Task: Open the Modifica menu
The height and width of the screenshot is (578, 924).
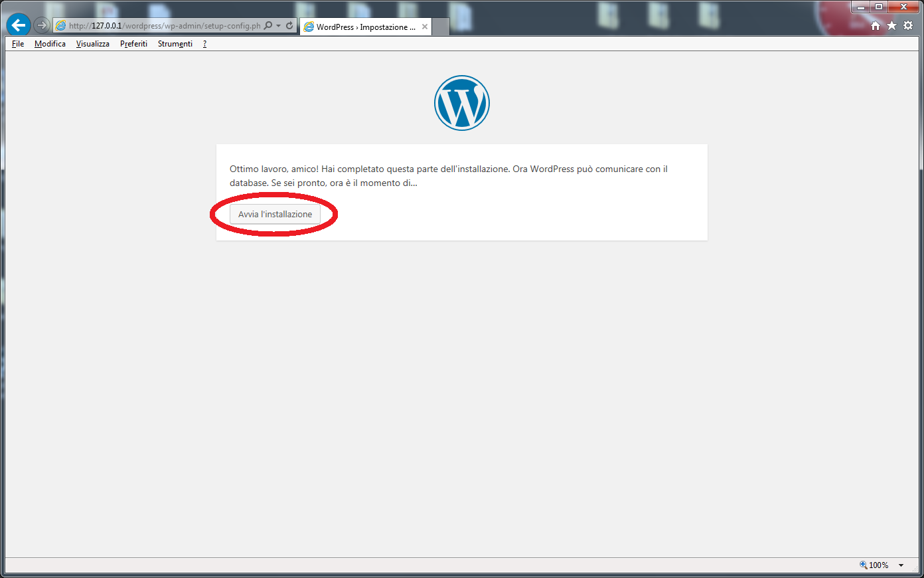Action: [50, 44]
